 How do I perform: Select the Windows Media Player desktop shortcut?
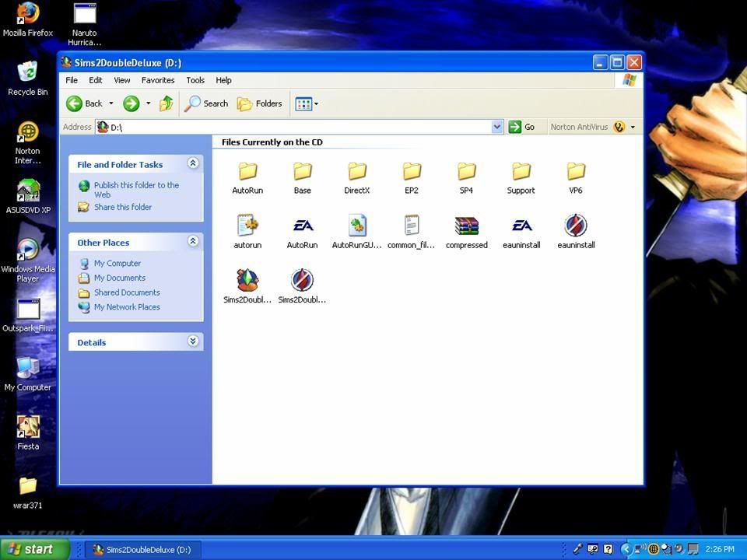[28, 261]
